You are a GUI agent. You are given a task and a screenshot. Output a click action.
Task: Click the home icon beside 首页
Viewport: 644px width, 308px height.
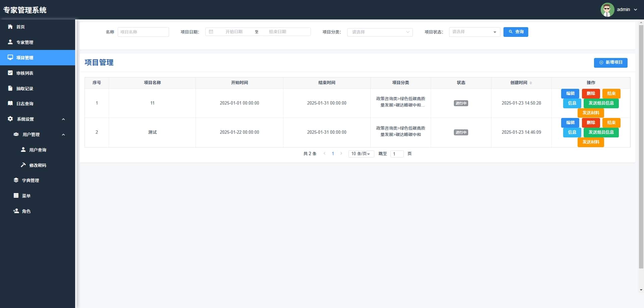pyautogui.click(x=10, y=27)
